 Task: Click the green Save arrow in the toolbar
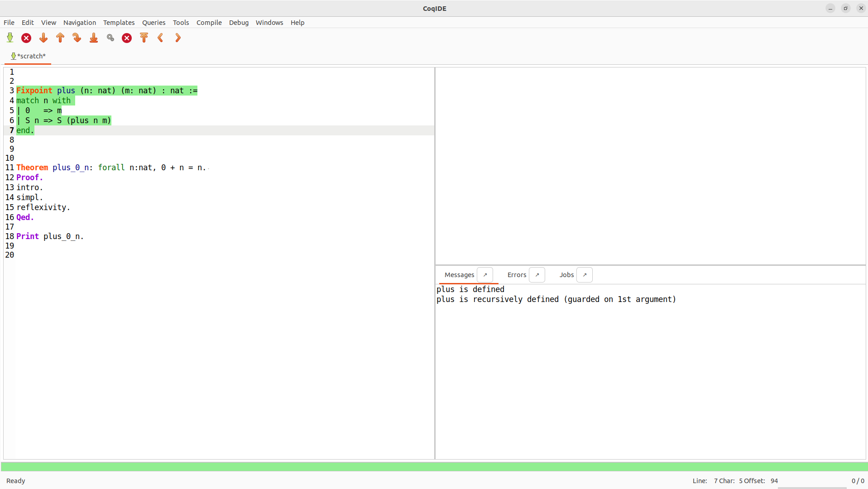[x=10, y=38]
